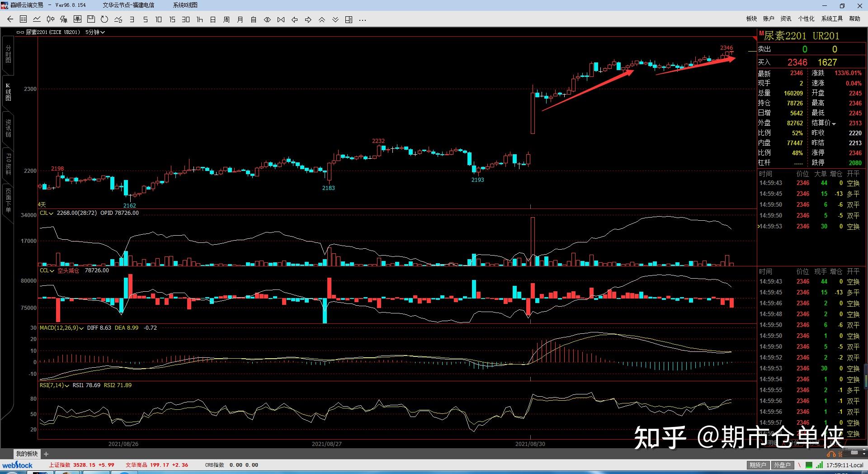Open the 系统工具 menu
This screenshot has width=868, height=474.
(x=832, y=19)
